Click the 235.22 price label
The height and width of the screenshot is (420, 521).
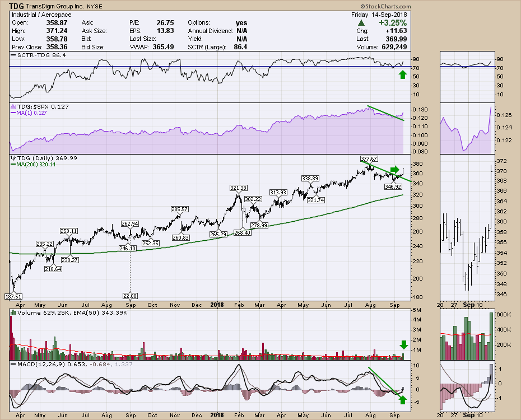coord(44,244)
